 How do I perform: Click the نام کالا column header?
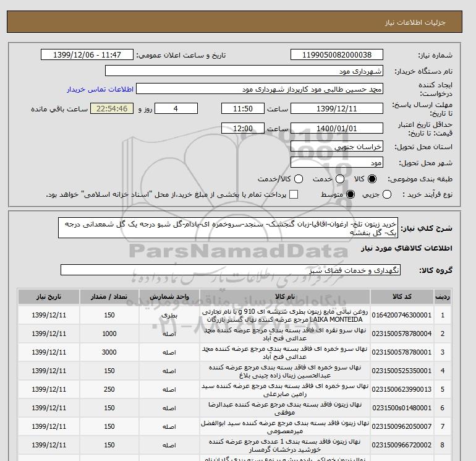pyautogui.click(x=285, y=296)
